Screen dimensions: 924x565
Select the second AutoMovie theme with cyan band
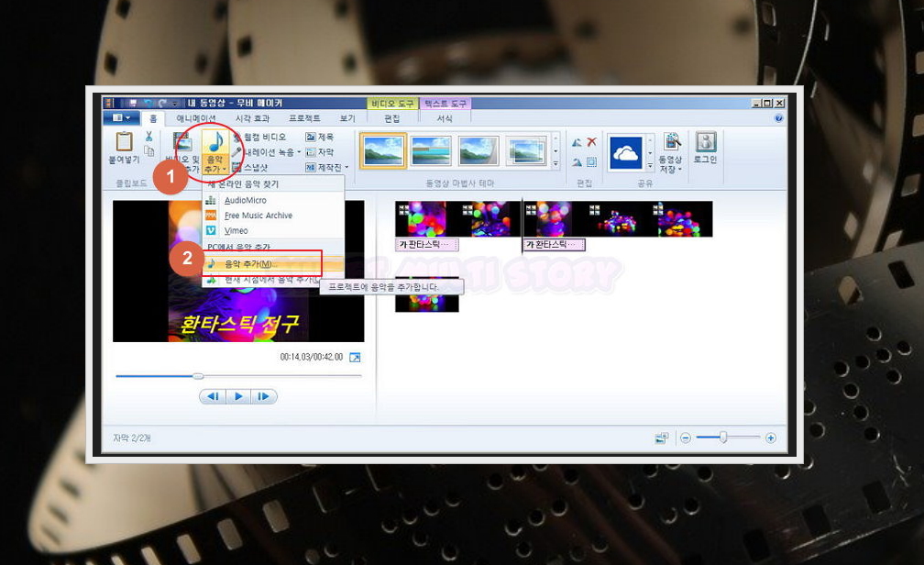pyautogui.click(x=431, y=151)
